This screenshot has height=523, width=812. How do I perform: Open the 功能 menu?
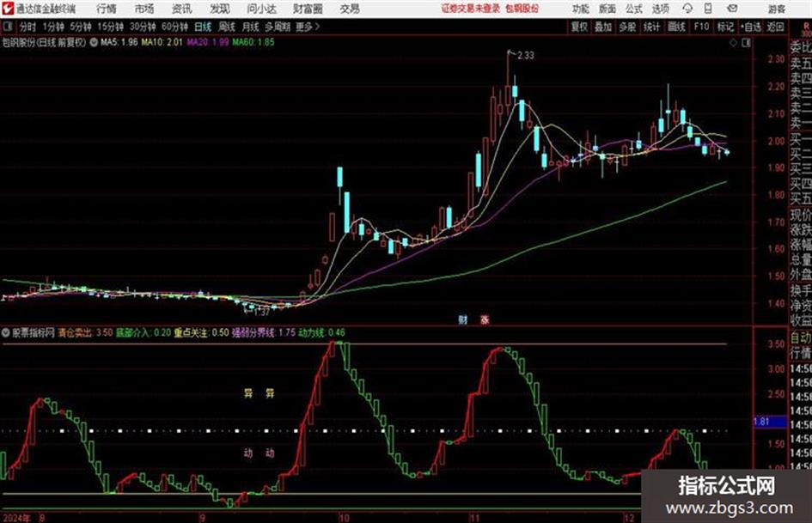coord(581,9)
